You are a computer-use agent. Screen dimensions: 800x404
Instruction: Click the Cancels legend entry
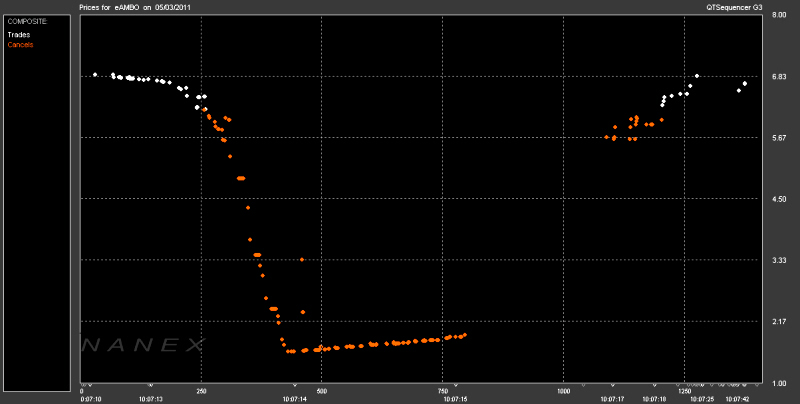coord(20,44)
